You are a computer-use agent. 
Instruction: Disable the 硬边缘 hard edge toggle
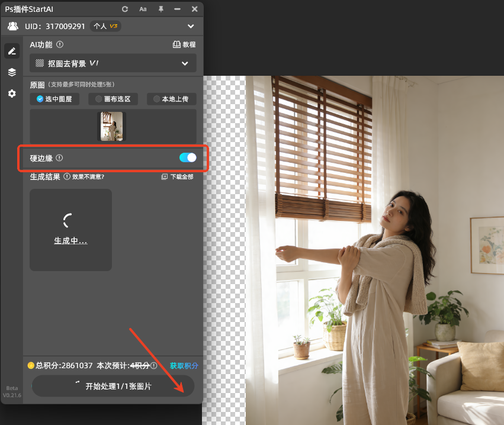coord(187,157)
